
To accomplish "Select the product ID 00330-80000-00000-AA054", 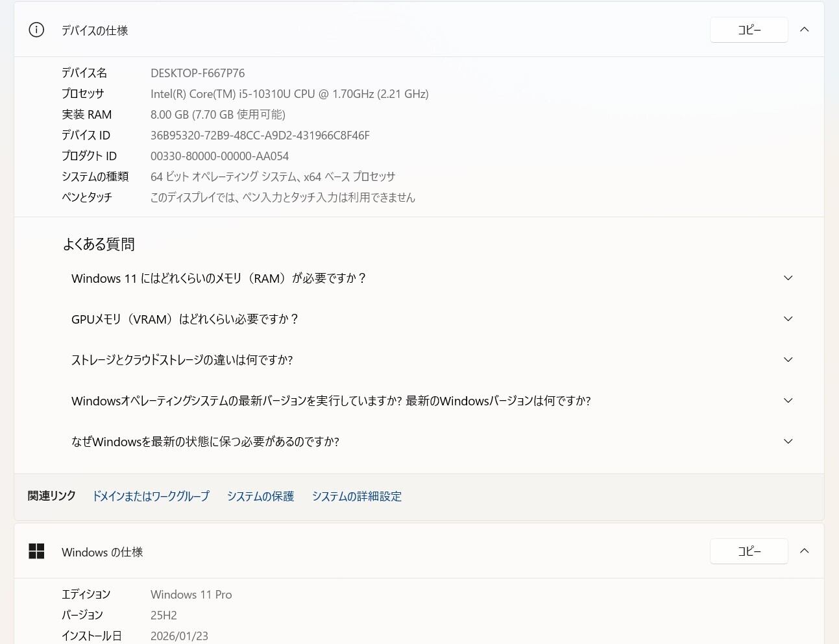I will click(x=220, y=156).
